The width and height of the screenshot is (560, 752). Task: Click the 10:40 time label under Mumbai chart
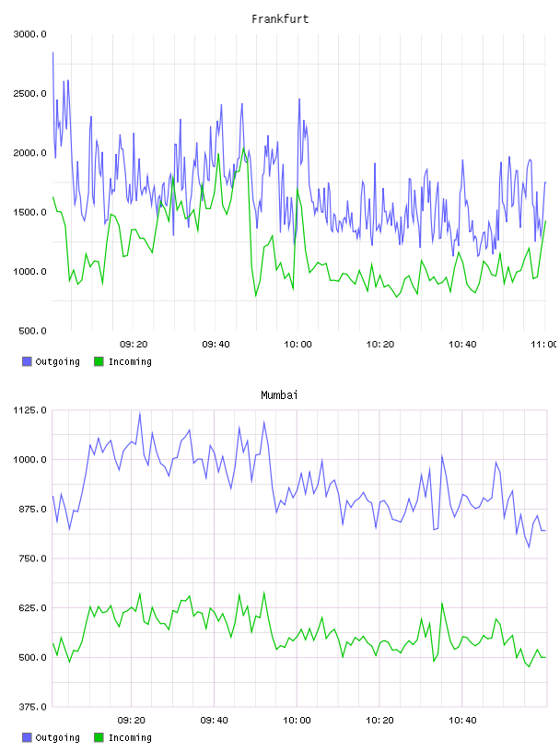(x=462, y=721)
